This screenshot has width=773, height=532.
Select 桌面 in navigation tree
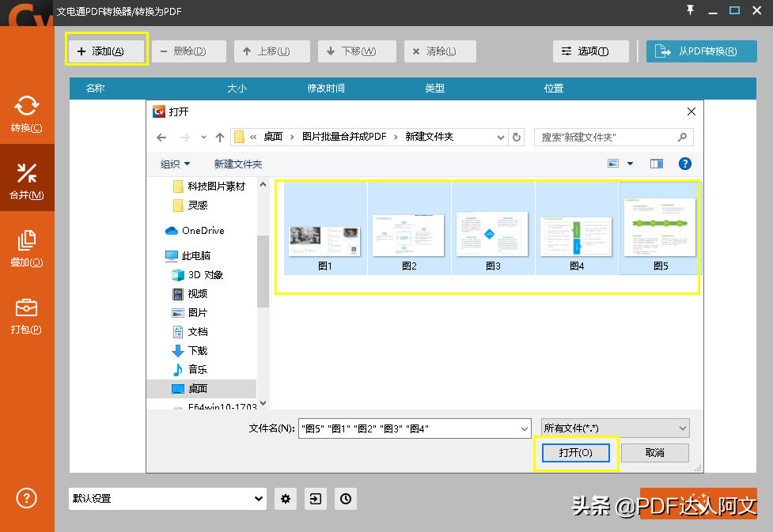[x=201, y=389]
